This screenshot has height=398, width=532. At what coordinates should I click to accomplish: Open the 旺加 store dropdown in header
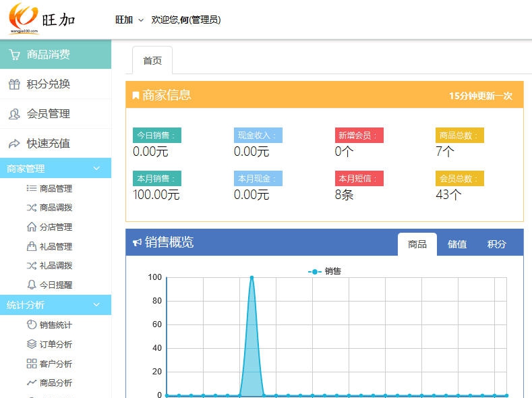129,20
